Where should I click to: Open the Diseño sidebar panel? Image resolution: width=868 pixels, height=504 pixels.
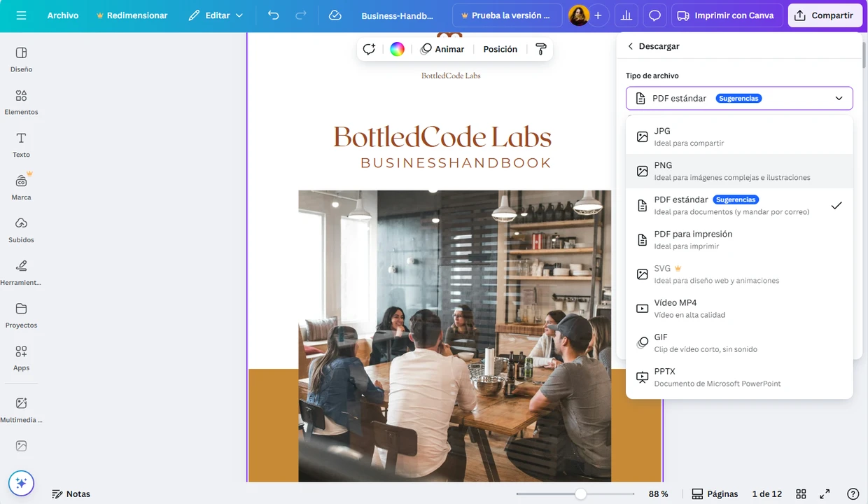[21, 59]
